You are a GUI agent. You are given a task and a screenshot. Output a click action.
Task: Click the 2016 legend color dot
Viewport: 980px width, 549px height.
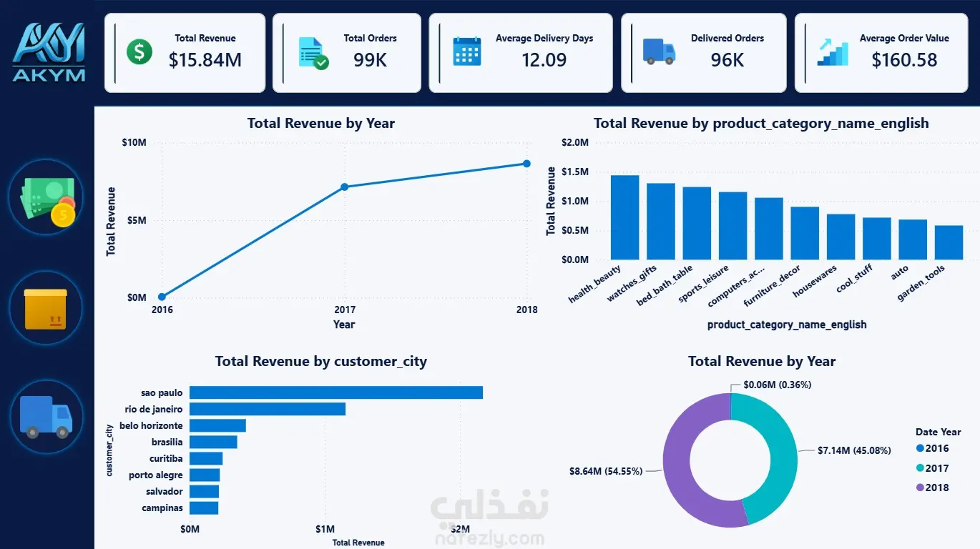(919, 449)
